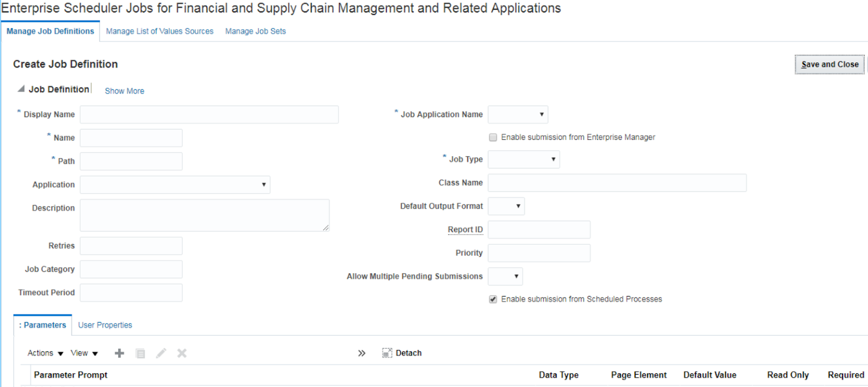Click the duplicate parameter icon
Image resolution: width=868 pixels, height=387 pixels.
(x=140, y=353)
